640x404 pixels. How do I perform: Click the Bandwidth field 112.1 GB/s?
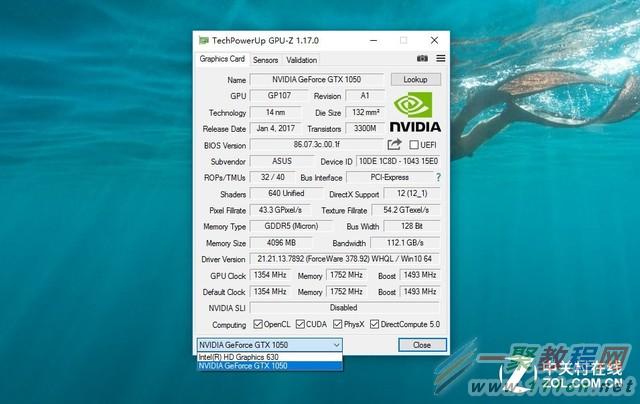tap(405, 243)
